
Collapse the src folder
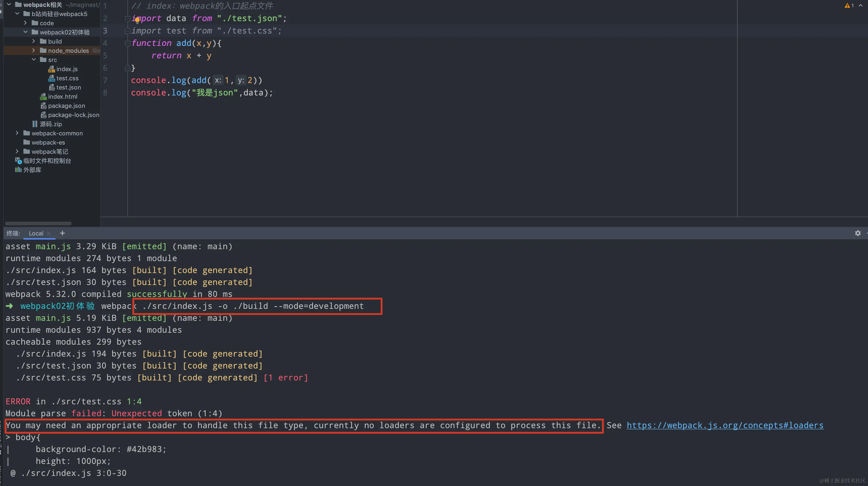pos(34,60)
